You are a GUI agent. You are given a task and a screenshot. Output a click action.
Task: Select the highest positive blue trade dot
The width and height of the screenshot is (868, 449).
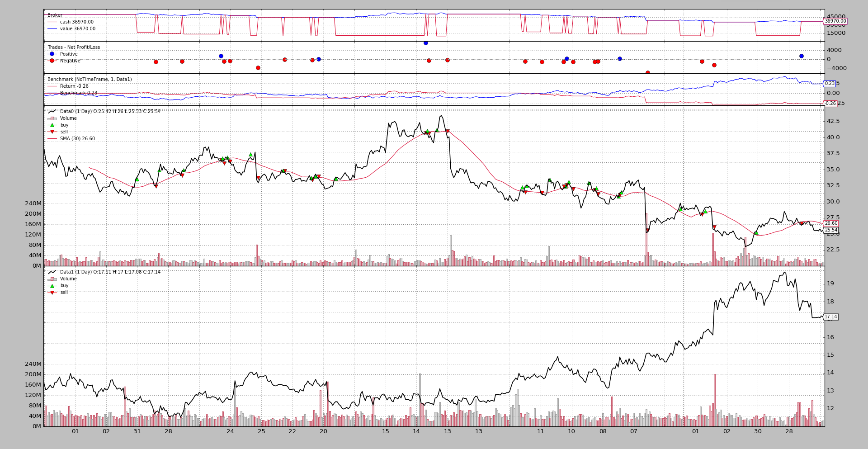(425, 43)
